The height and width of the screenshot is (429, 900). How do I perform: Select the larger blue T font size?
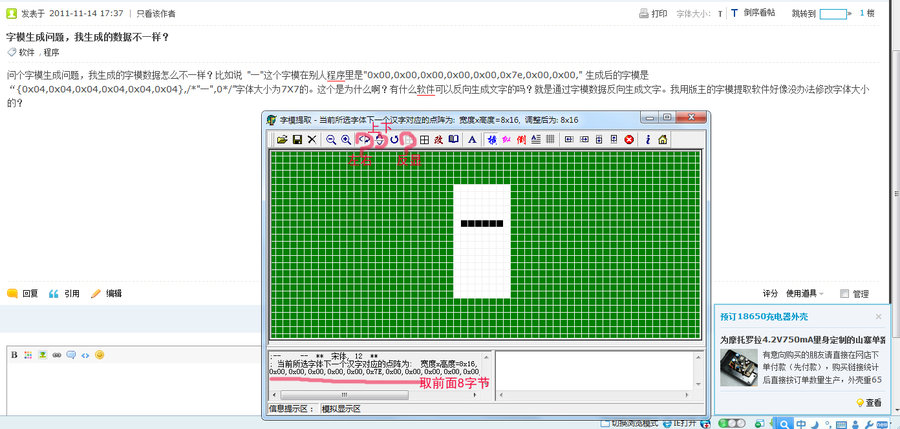click(734, 13)
